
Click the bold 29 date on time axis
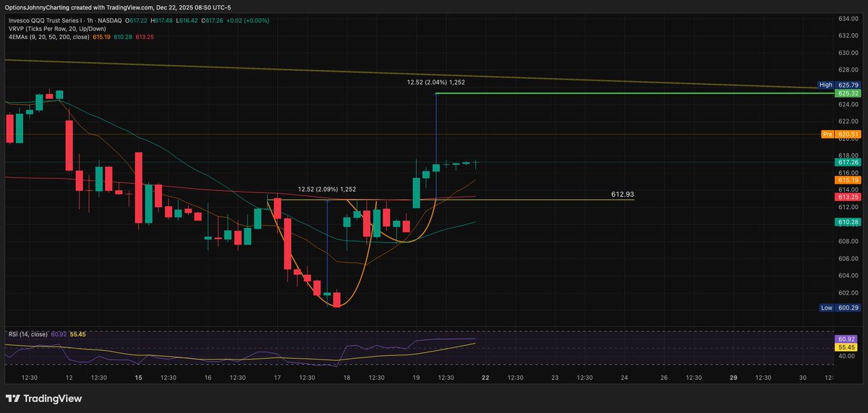[733, 378]
